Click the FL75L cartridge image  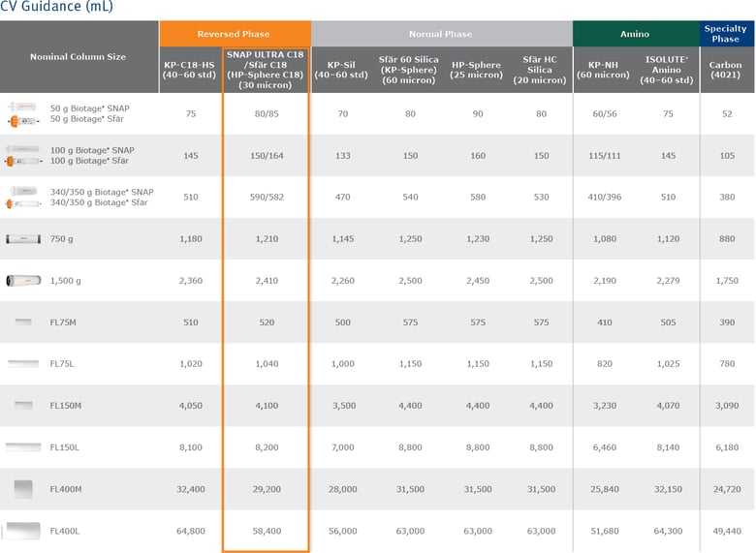(x=23, y=364)
